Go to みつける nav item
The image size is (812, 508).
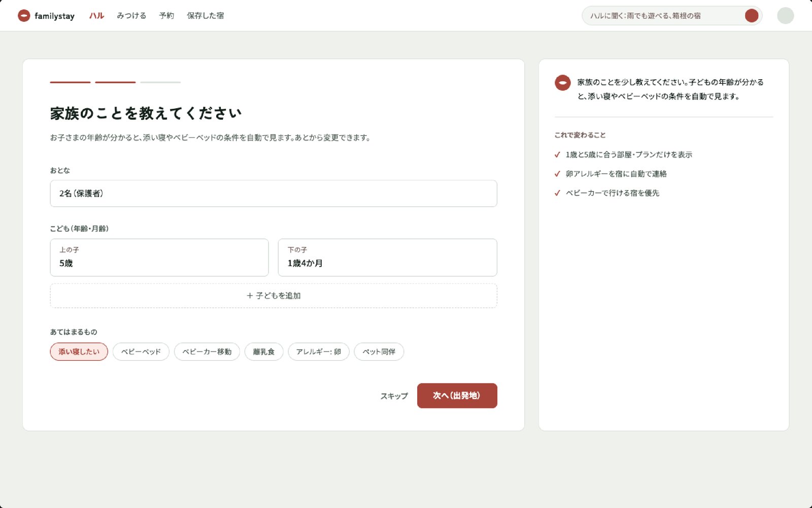point(131,16)
